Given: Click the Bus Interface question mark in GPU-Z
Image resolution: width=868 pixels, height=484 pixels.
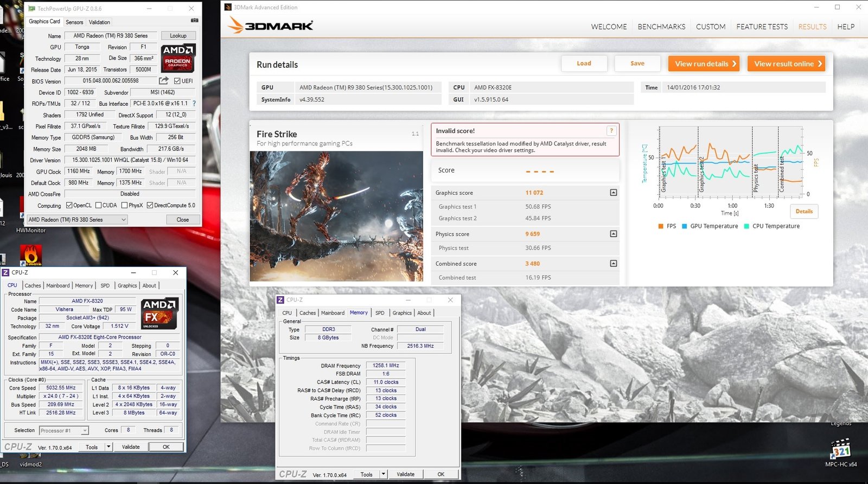Looking at the screenshot, I should pyautogui.click(x=194, y=103).
